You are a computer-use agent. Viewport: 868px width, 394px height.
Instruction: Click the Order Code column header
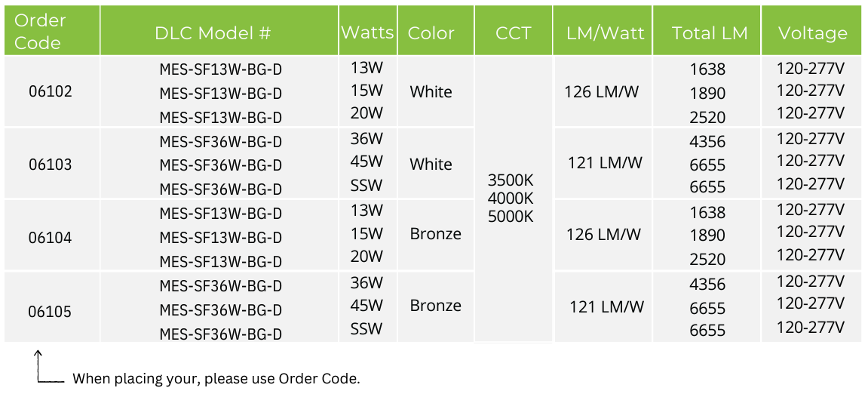click(52, 30)
